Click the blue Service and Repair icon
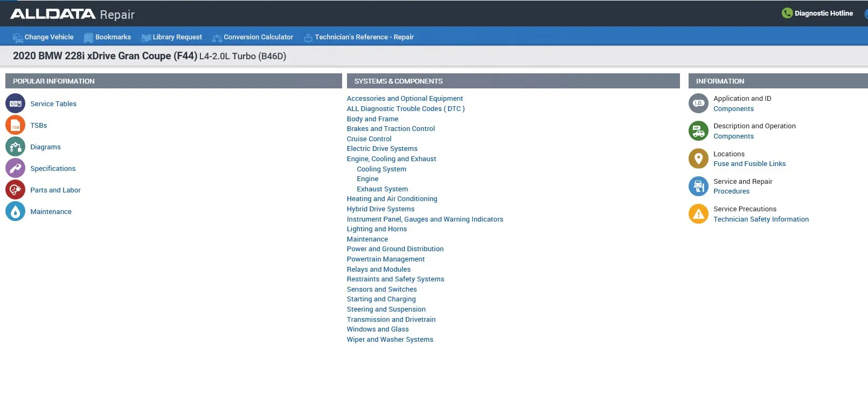 698,186
